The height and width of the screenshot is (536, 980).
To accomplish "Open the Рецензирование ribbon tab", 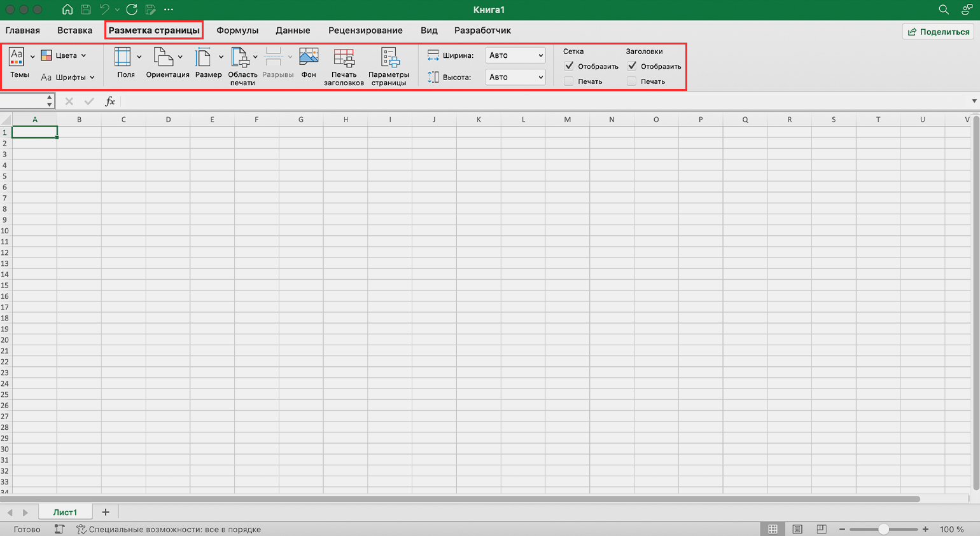I will click(365, 31).
